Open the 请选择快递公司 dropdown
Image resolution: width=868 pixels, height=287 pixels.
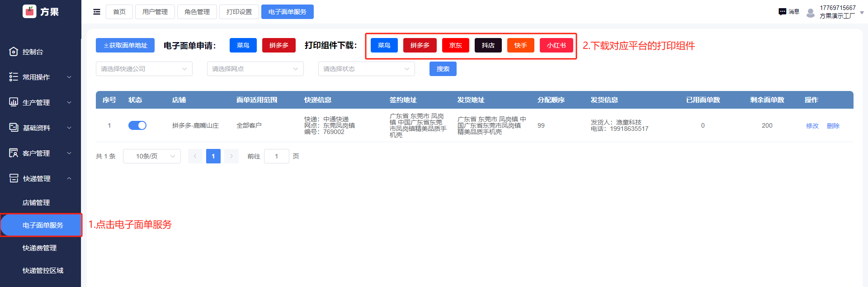click(144, 69)
